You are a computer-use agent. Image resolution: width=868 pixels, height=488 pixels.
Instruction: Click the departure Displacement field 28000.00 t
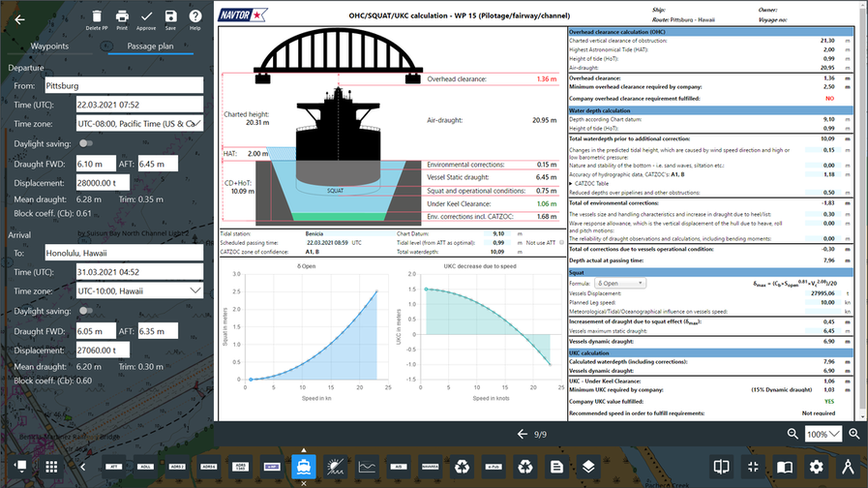pos(103,183)
